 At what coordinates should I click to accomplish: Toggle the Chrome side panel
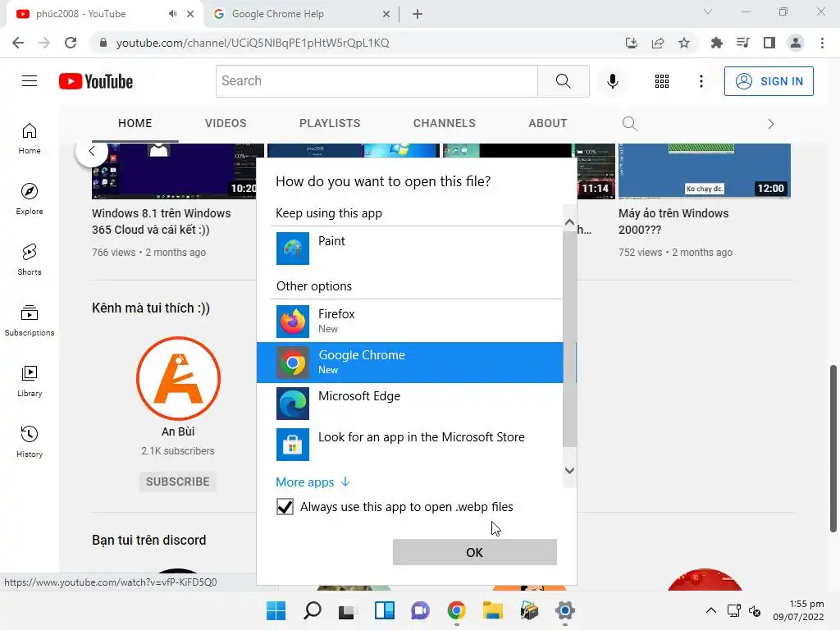pyautogui.click(x=769, y=43)
